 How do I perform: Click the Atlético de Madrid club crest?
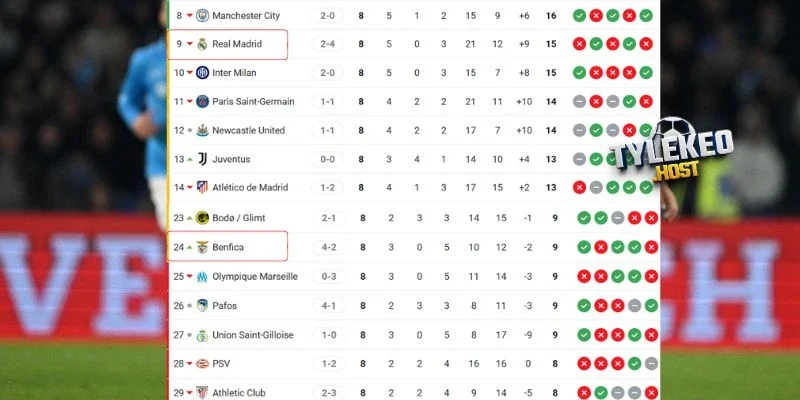pyautogui.click(x=202, y=188)
